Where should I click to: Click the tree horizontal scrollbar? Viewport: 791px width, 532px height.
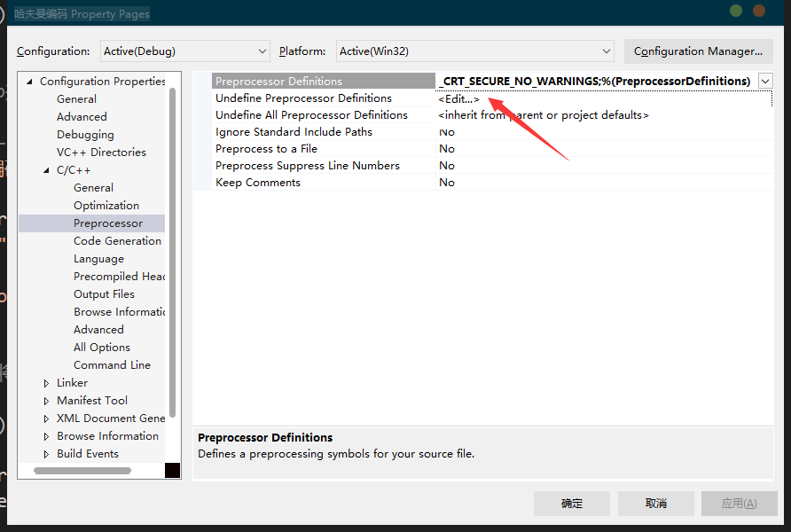pos(82,471)
